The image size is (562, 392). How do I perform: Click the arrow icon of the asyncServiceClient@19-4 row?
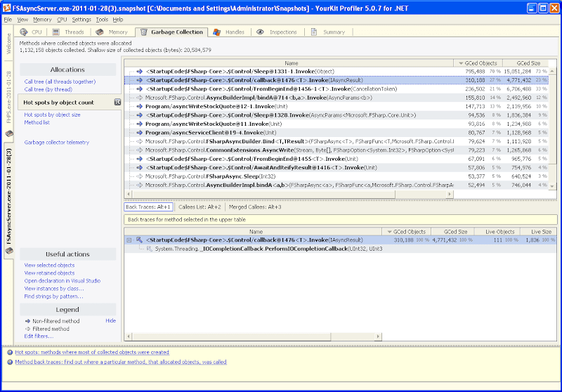139,133
